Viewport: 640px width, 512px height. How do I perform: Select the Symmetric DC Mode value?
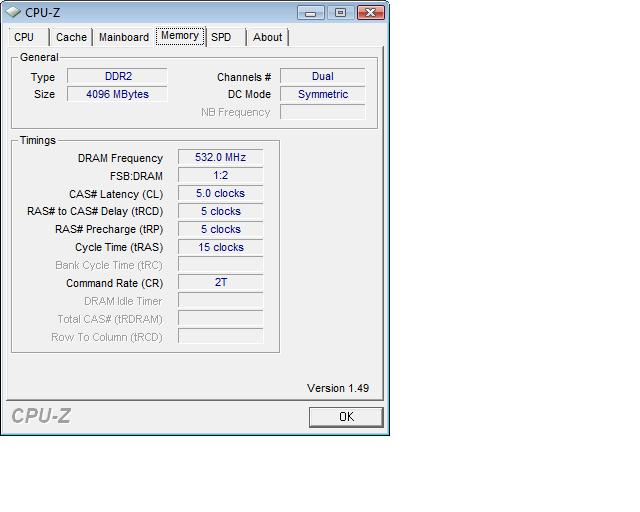click(x=322, y=94)
